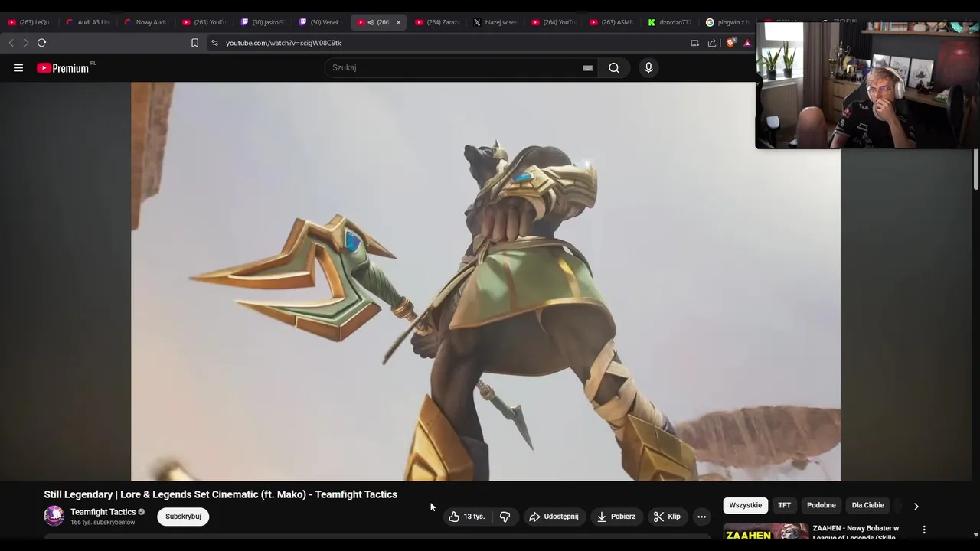The height and width of the screenshot is (551, 980).
Task: Click the address bar URL youtube.com/watch
Action: (x=283, y=43)
